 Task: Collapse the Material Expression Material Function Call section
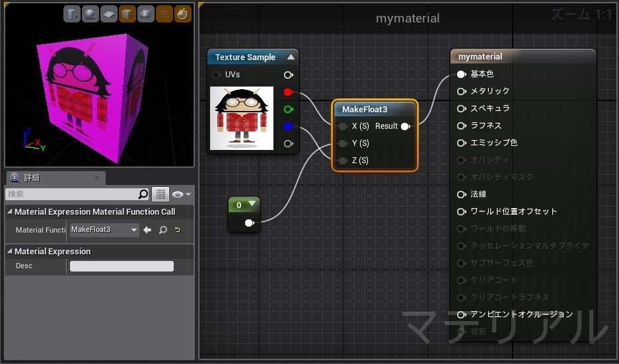point(10,212)
